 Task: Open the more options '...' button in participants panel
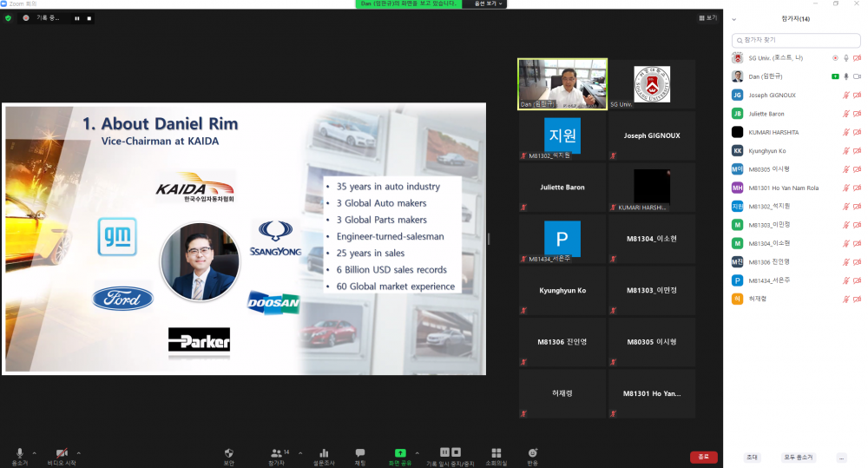(x=841, y=458)
